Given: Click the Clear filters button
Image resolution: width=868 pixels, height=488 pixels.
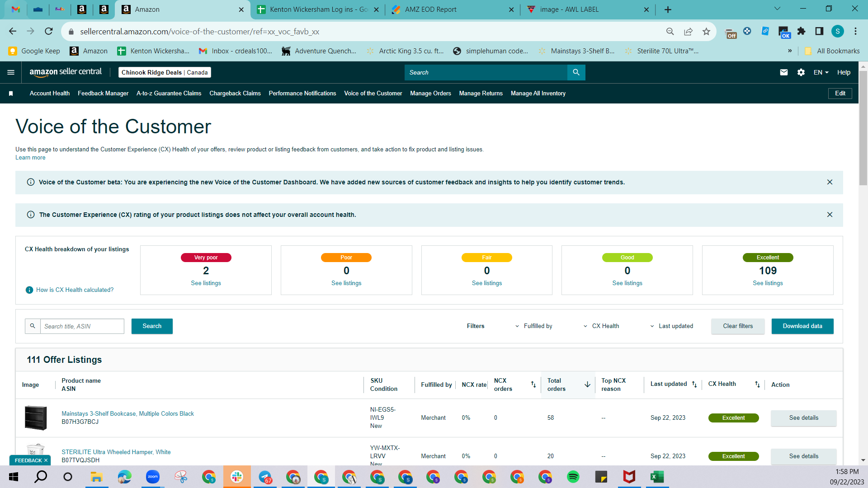Looking at the screenshot, I should point(738,326).
